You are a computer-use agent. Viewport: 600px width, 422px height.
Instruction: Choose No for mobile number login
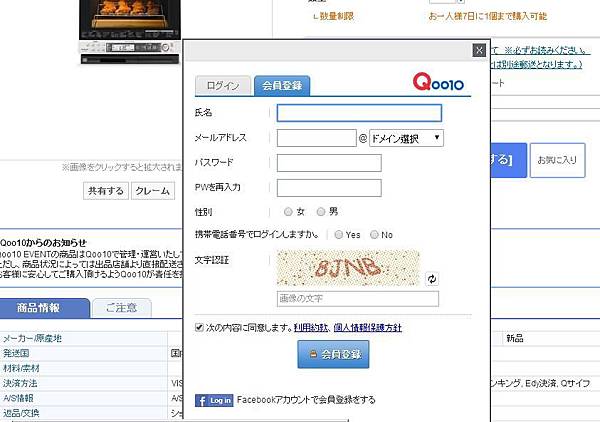click(374, 235)
